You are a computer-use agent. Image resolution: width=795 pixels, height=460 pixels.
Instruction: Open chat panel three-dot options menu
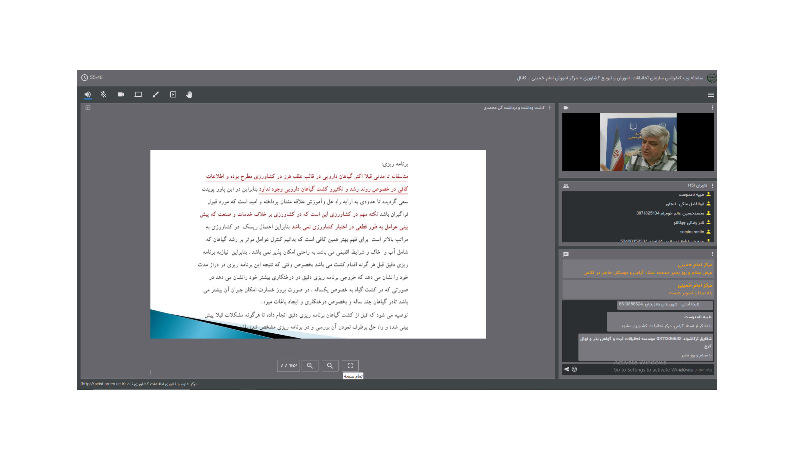(712, 254)
